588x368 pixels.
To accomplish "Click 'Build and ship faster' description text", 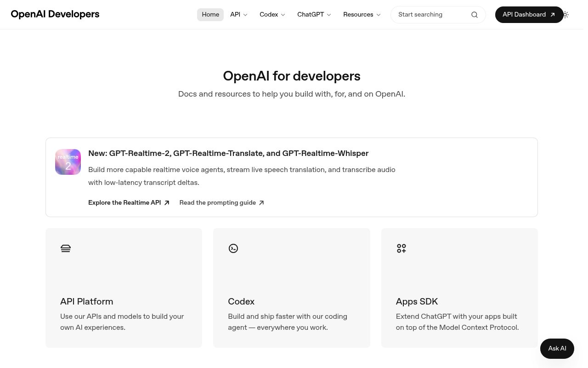I will [288, 322].
